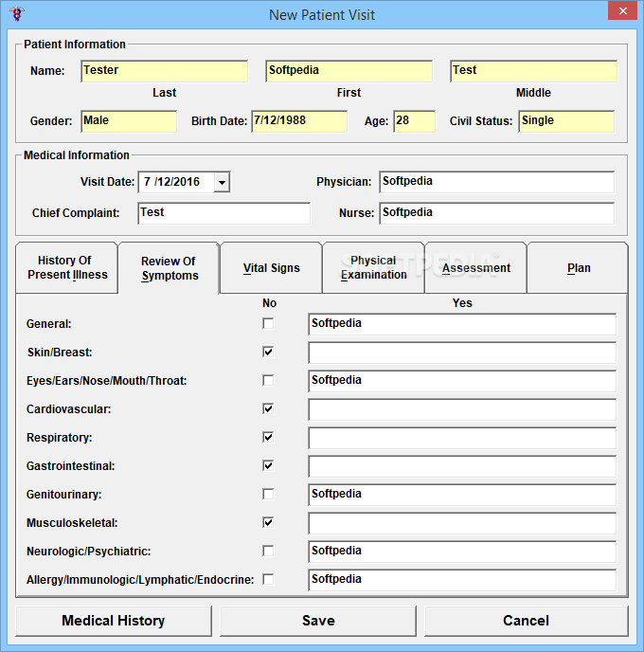This screenshot has height=652, width=644.
Task: Click the Cardiovascular: label
Action: [69, 409]
